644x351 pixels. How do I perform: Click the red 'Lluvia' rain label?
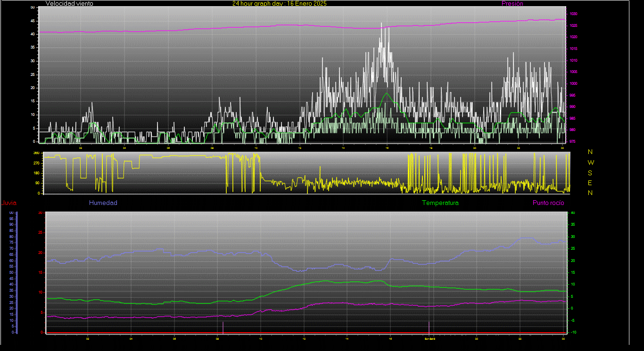pos(9,203)
